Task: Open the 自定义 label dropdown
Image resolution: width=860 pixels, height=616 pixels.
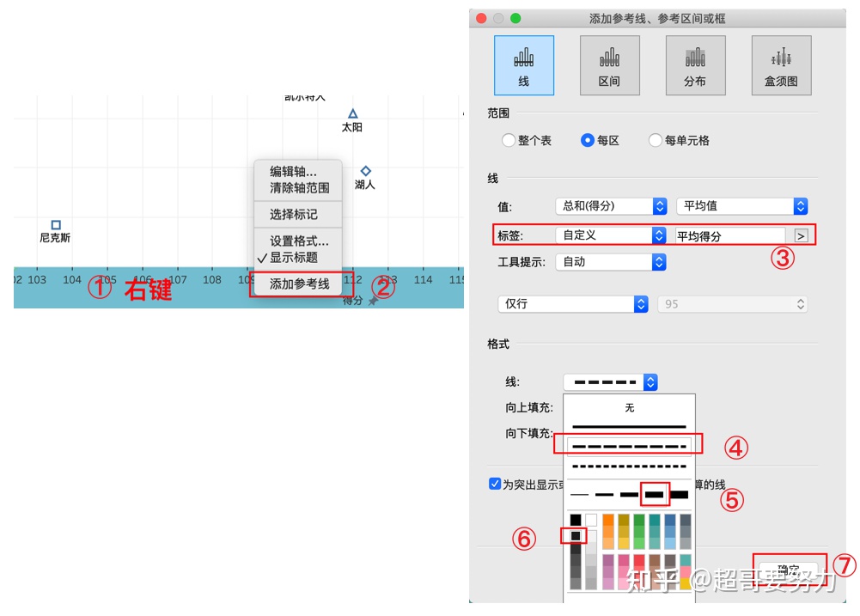Action: tap(611, 235)
